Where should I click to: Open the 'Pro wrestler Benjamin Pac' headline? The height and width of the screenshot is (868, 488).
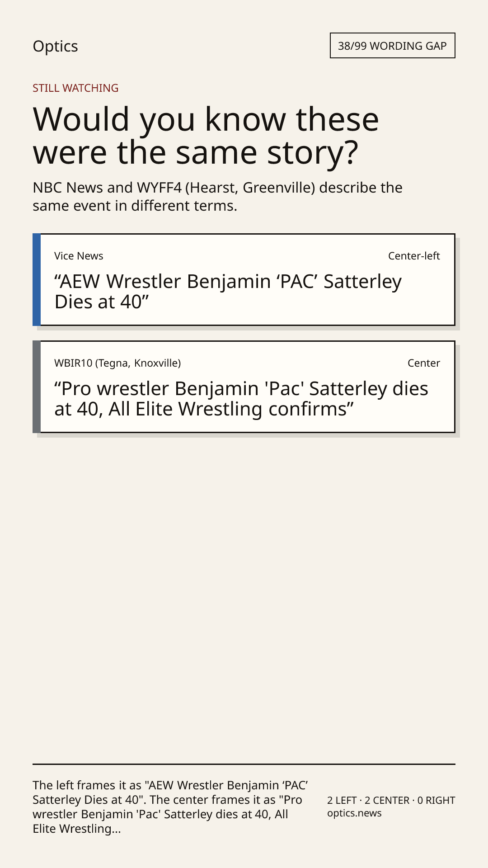pyautogui.click(x=241, y=399)
